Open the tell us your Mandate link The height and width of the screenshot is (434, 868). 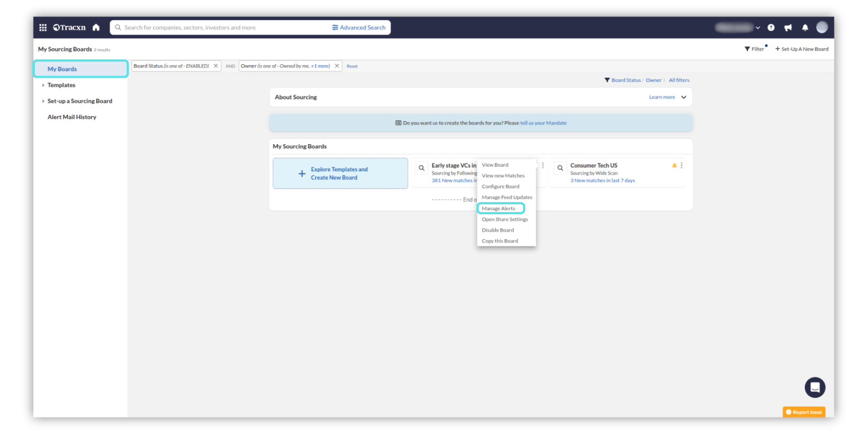[543, 123]
